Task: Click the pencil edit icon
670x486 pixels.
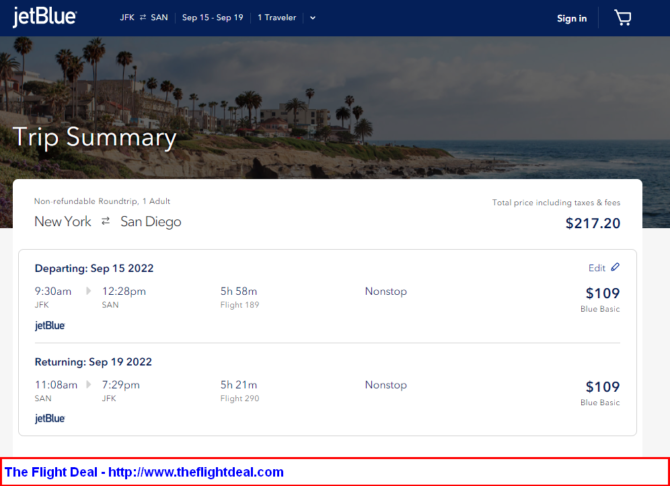Action: [x=615, y=267]
